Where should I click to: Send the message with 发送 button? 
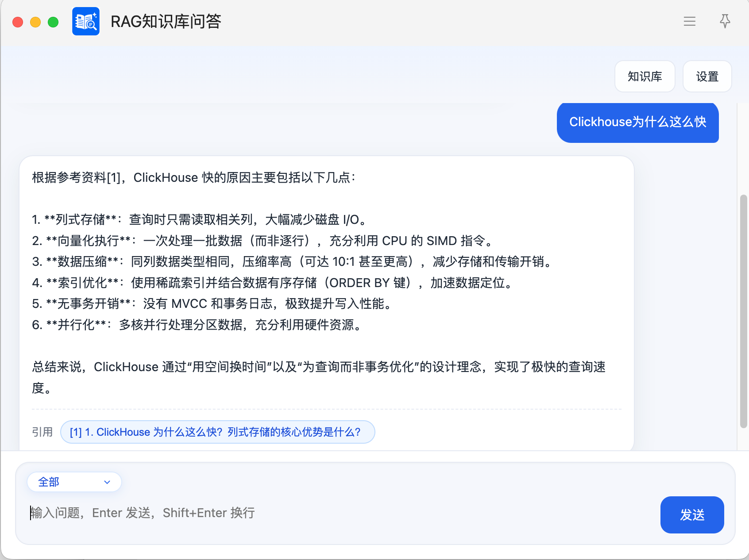pyautogui.click(x=692, y=515)
